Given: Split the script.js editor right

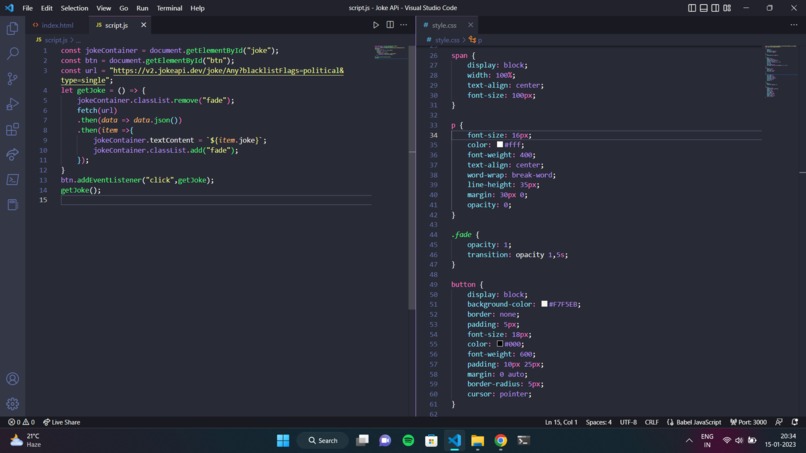Looking at the screenshot, I should [x=390, y=25].
